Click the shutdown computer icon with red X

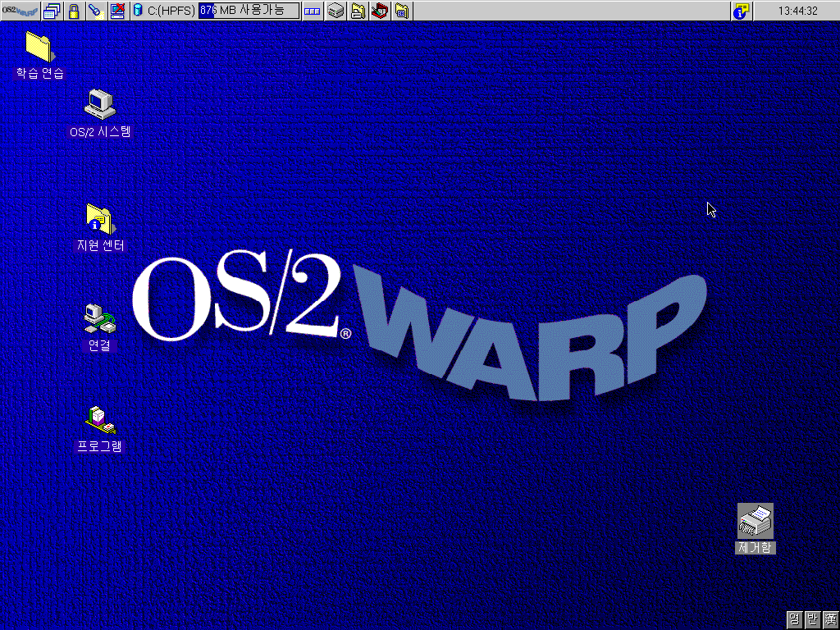pyautogui.click(x=118, y=11)
